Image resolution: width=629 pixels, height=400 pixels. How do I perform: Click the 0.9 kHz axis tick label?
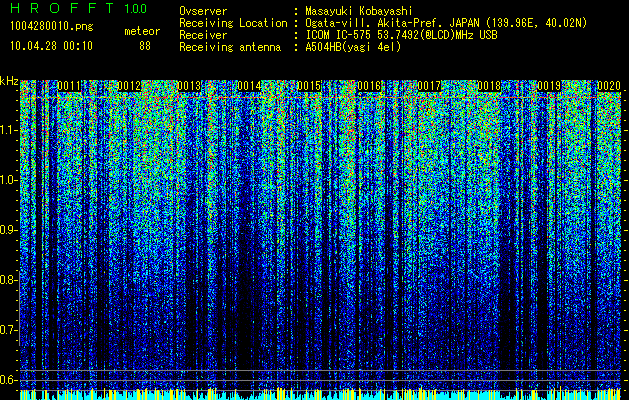coord(8,230)
